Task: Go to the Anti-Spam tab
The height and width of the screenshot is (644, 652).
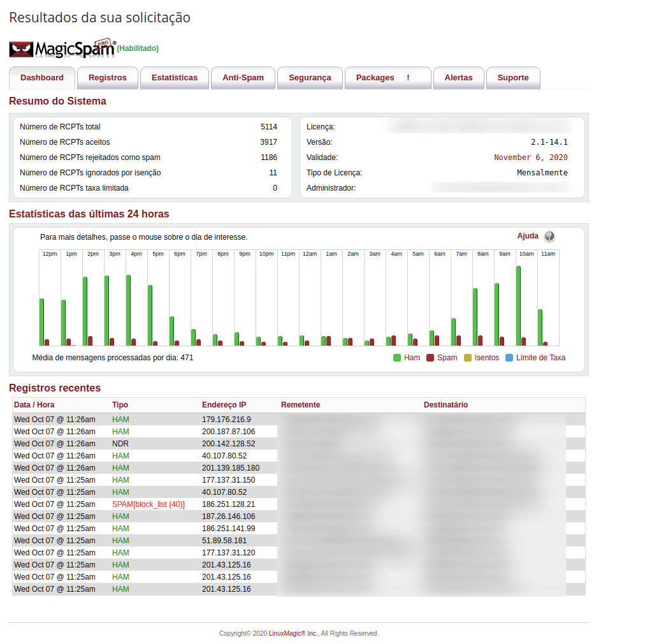Action: tap(243, 78)
